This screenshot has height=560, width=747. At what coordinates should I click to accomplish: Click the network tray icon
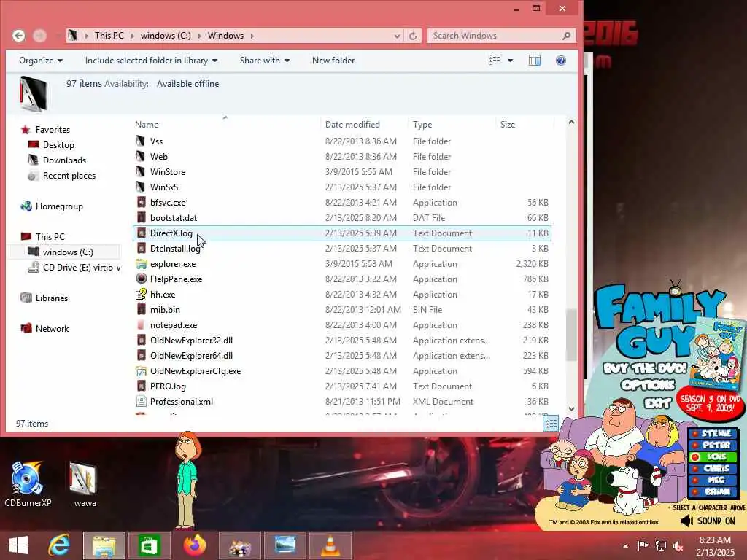[661, 546]
